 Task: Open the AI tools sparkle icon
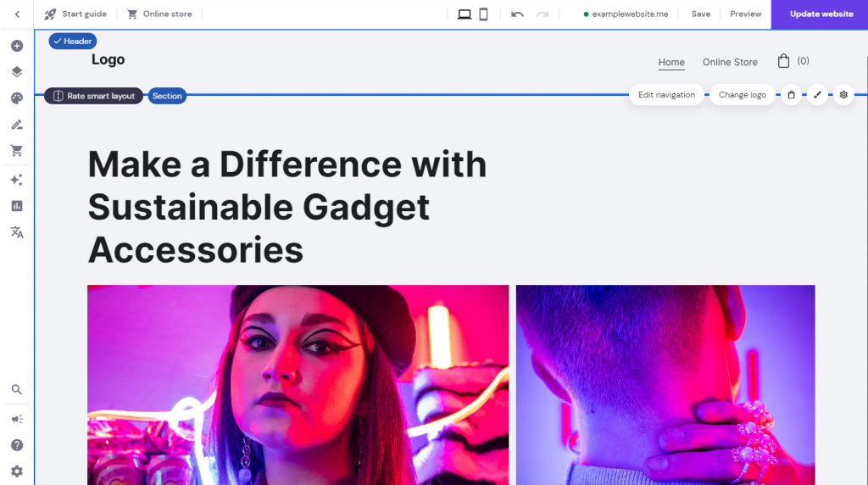[17, 180]
